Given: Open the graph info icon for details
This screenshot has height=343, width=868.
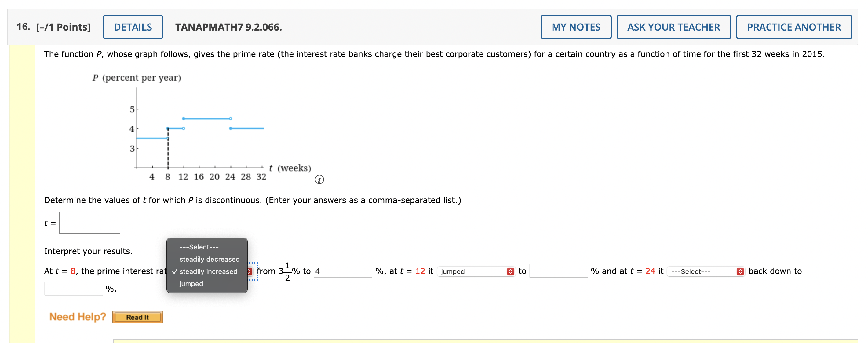Looking at the screenshot, I should pos(319,180).
